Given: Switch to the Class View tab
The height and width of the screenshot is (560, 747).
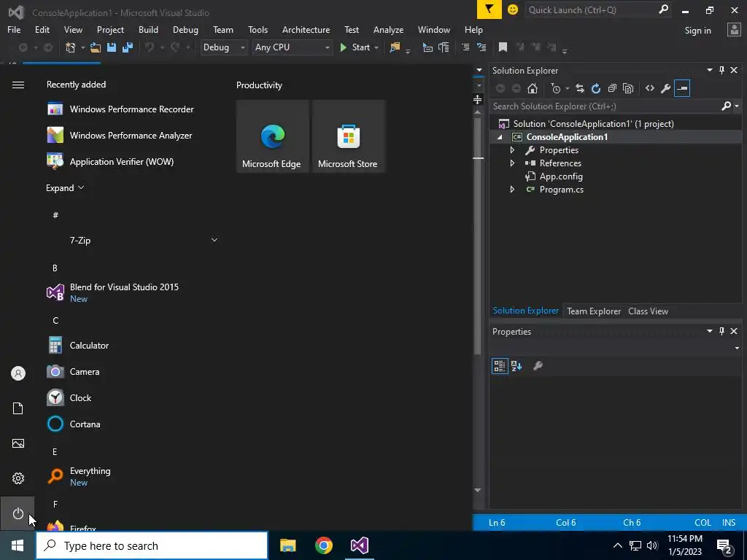Looking at the screenshot, I should pos(648,311).
